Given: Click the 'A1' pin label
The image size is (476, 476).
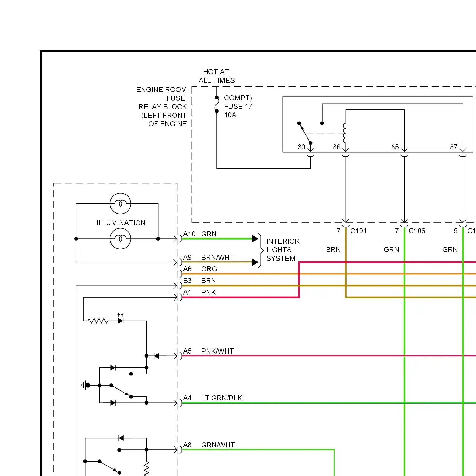Looking at the screenshot, I should coord(187,292).
